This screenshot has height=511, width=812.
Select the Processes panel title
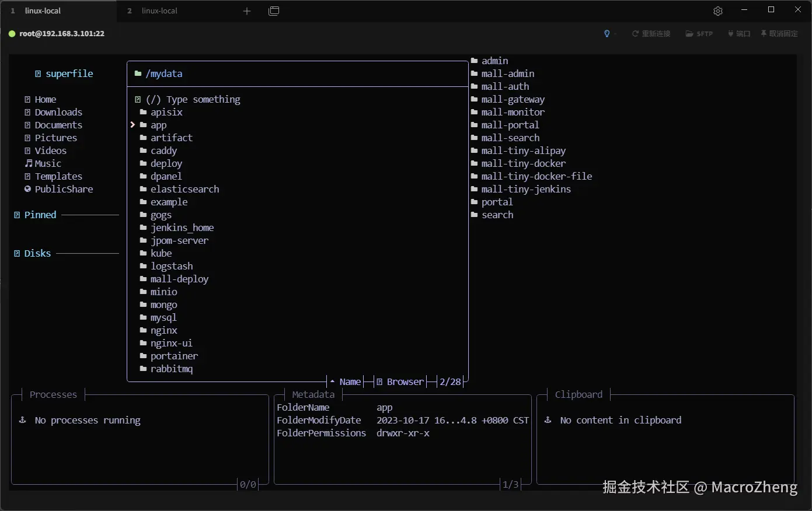coord(53,395)
